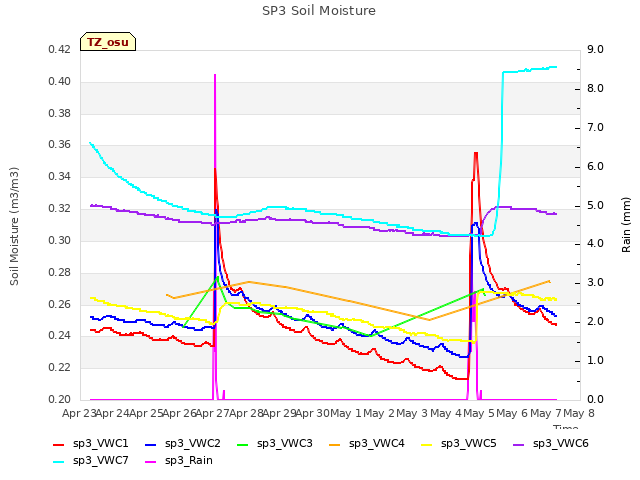Click the red VWC1 peak near May 5
The height and width of the screenshot is (480, 640).
tap(476, 154)
